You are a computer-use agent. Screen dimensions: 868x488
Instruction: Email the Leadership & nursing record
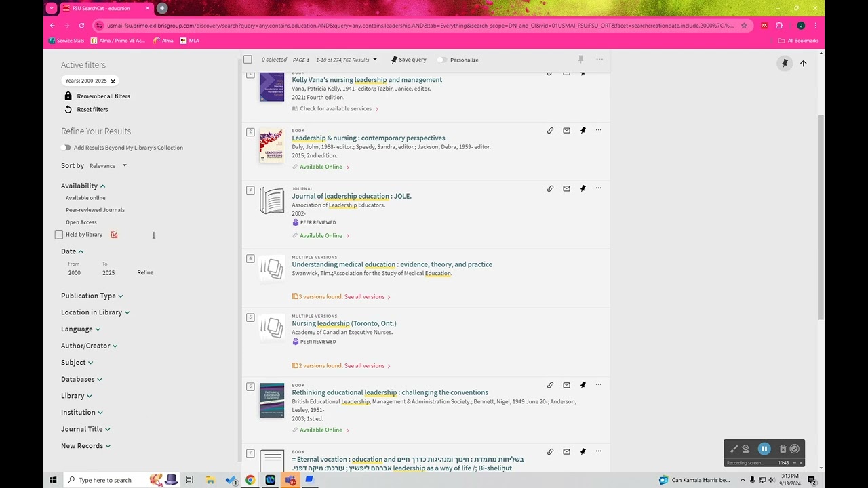coord(566,130)
